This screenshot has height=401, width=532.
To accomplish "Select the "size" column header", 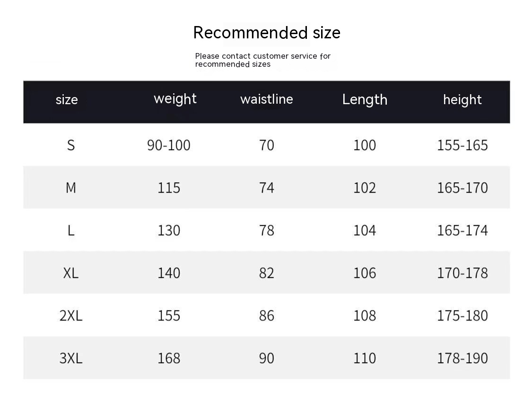I will 67,100.
